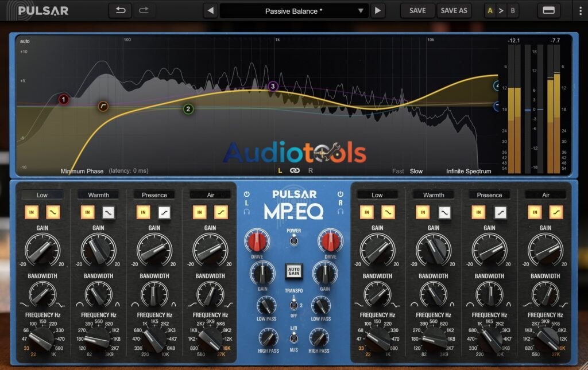Collapse the view with the resize window icon
Image resolution: width=588 pixels, height=370 pixels.
[x=548, y=10]
